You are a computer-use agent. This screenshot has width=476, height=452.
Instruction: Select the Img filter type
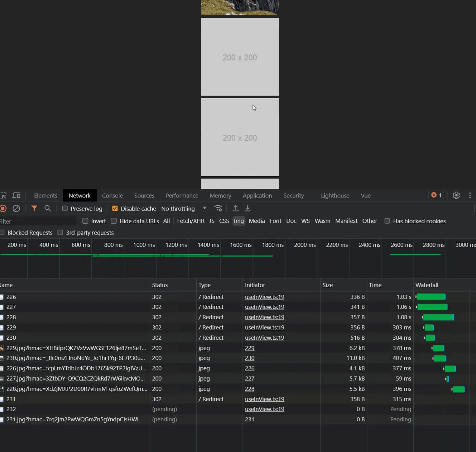239,221
